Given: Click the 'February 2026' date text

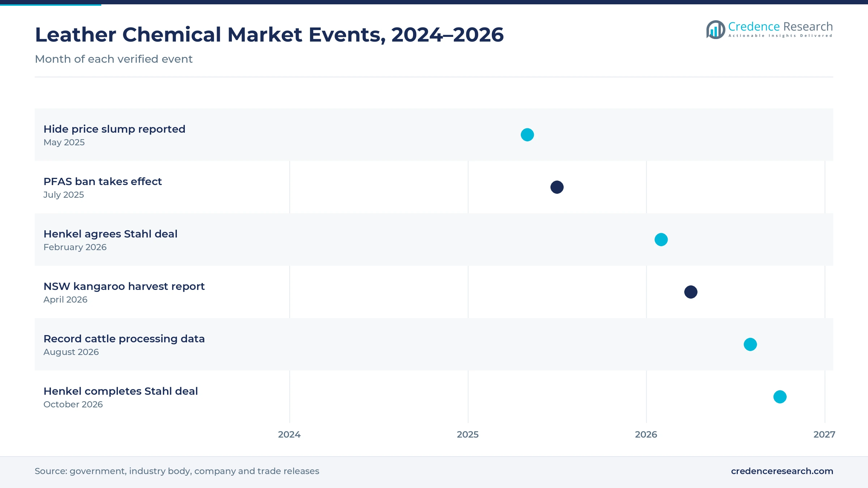Looking at the screenshot, I should [x=75, y=247].
